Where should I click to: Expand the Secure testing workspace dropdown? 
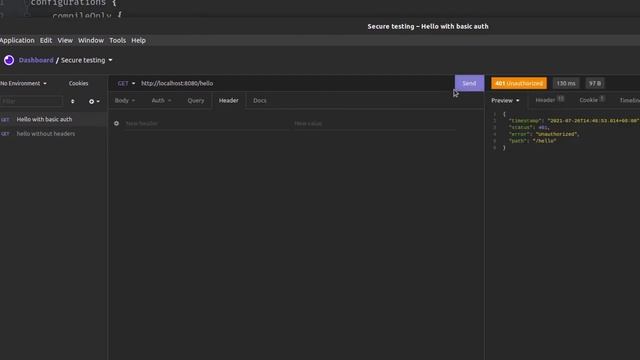[87, 60]
